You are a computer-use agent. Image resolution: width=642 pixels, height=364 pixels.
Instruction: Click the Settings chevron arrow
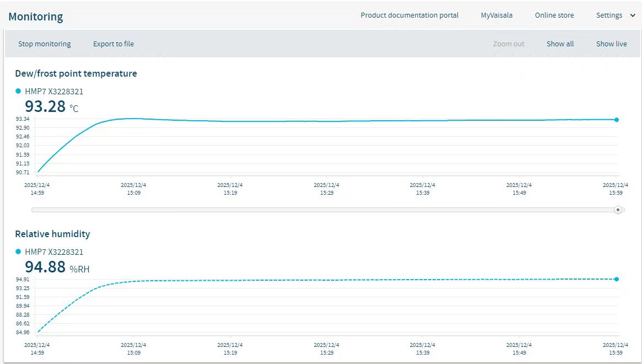633,15
